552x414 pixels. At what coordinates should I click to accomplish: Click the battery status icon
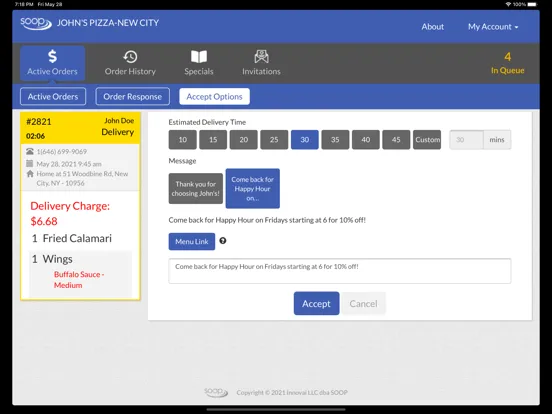tap(533, 4)
